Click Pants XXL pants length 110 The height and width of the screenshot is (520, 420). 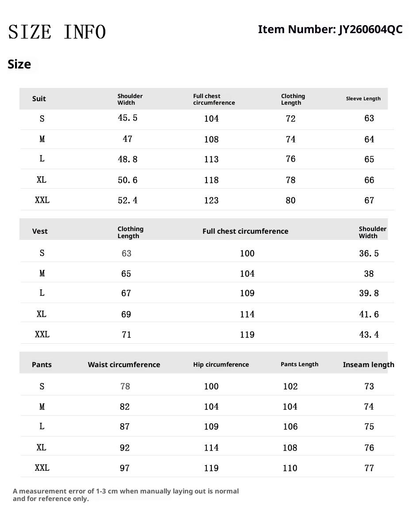click(x=290, y=468)
